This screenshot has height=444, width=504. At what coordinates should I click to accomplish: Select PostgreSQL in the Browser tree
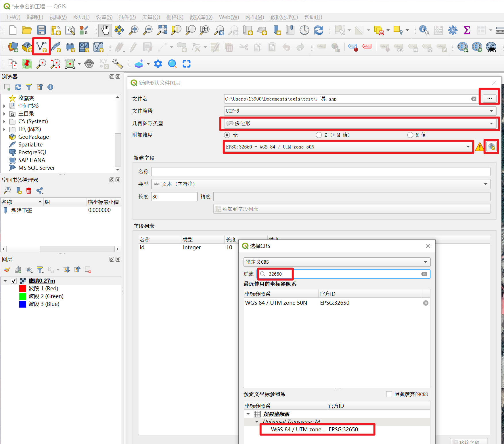coord(32,152)
